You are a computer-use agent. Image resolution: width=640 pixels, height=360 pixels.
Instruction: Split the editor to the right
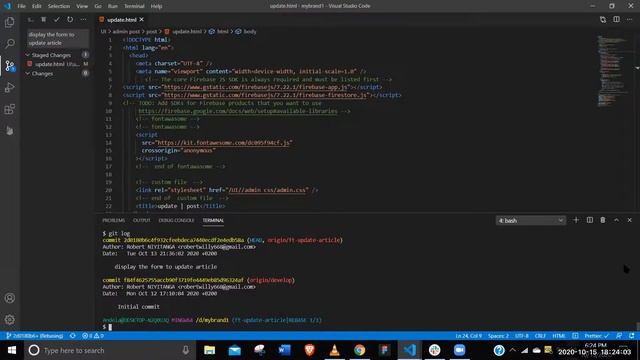click(x=616, y=20)
